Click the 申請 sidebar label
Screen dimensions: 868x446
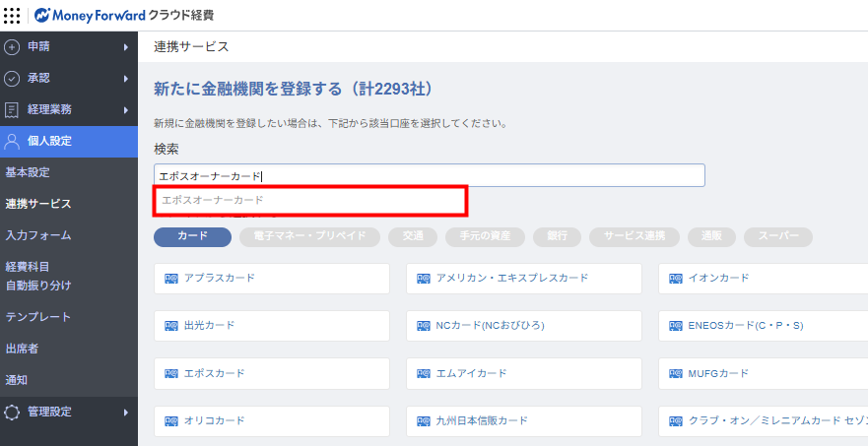tap(38, 47)
